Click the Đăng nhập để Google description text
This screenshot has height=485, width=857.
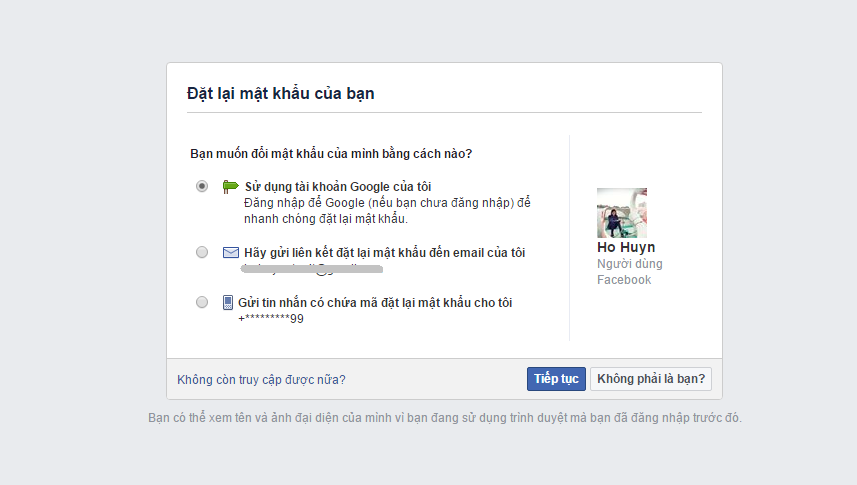(x=387, y=211)
